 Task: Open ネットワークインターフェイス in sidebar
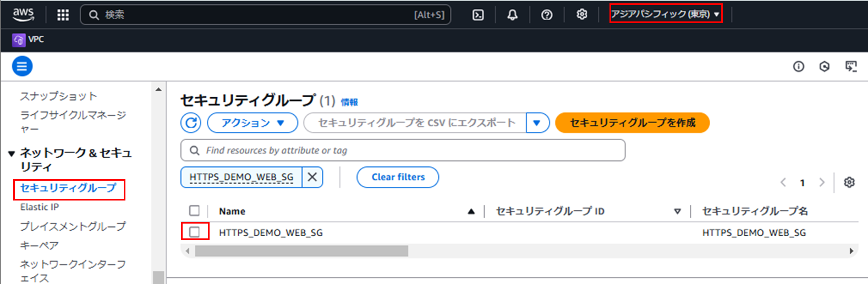(73, 271)
